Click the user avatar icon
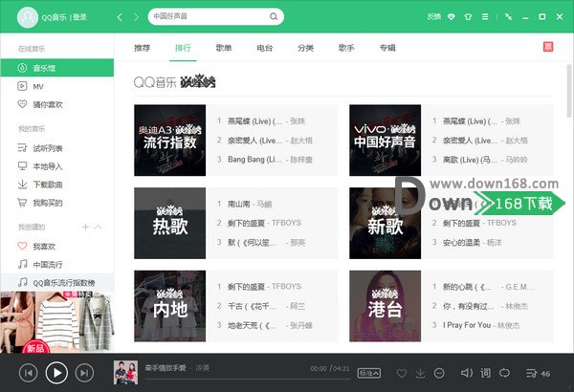574x392 pixels. 28,17
